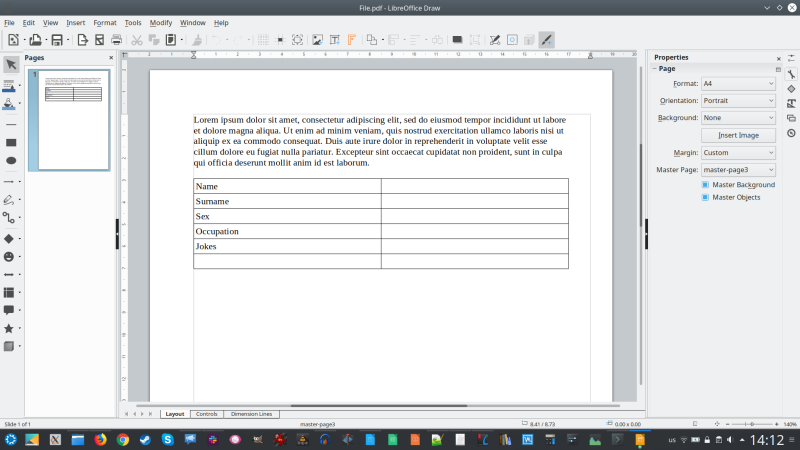Select the Flowchart shapes tool
800x450 pixels.
point(9,292)
